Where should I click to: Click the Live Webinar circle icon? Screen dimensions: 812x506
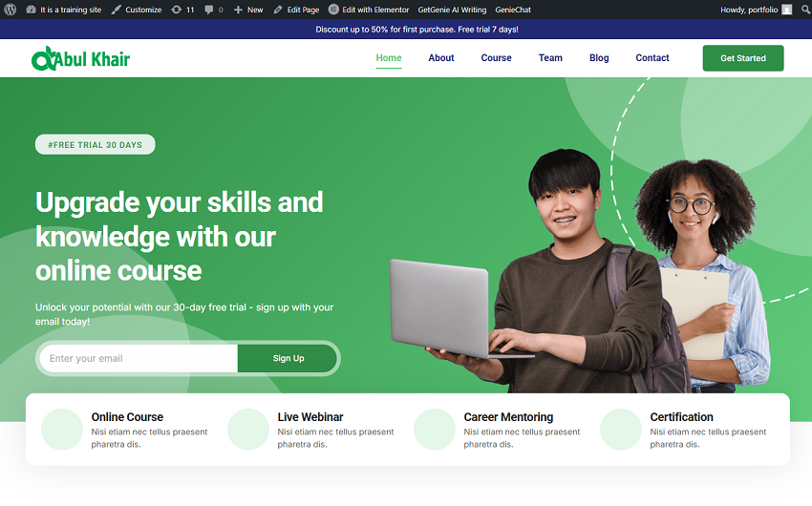248,429
